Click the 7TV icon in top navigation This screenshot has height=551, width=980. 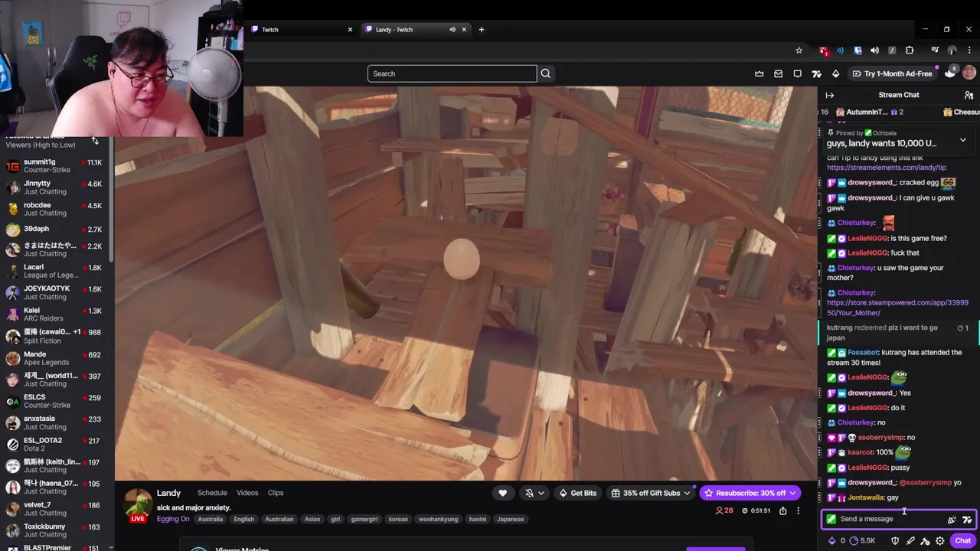(x=816, y=73)
